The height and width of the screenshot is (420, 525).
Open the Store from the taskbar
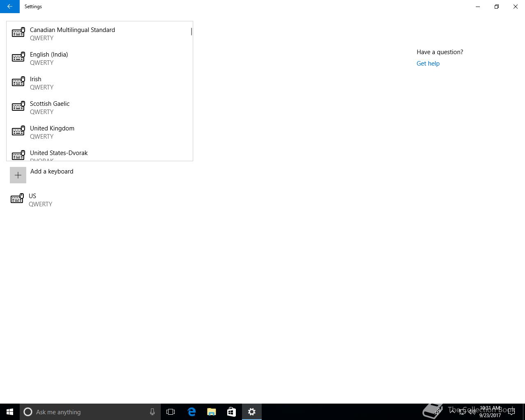[231, 412]
